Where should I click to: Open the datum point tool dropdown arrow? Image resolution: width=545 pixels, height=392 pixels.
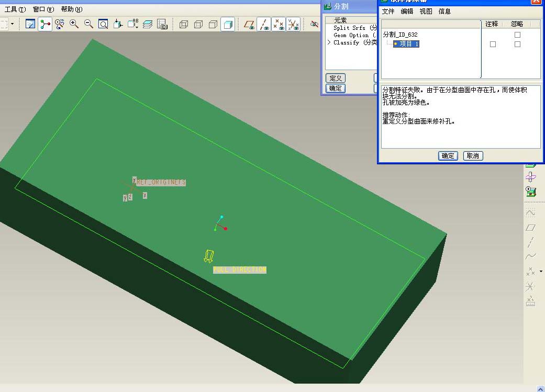coord(541,272)
